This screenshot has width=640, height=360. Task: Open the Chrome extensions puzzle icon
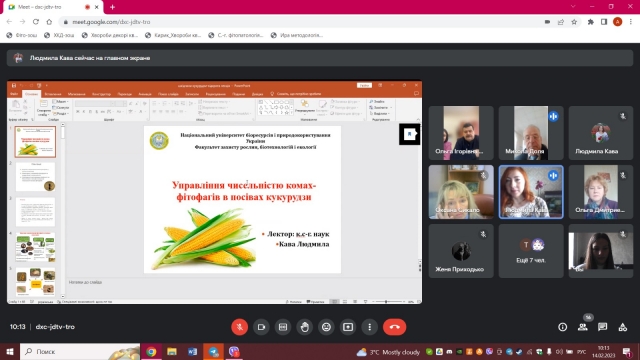click(x=591, y=22)
